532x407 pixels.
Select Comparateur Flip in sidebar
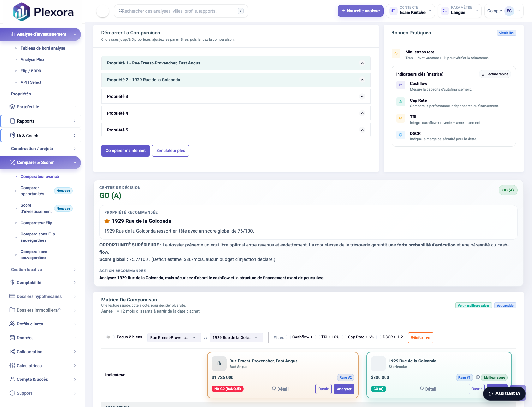tap(36, 223)
